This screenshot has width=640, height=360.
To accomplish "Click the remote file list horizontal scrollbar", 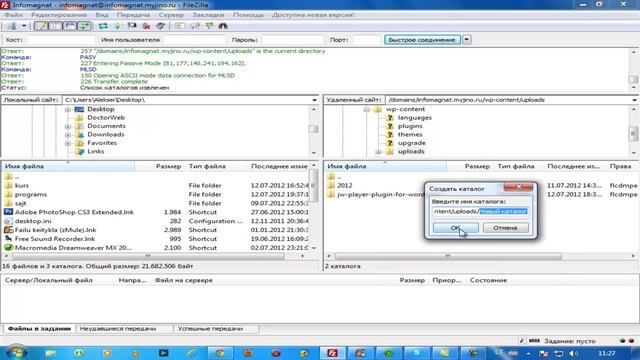I will pyautogui.click(x=448, y=256).
